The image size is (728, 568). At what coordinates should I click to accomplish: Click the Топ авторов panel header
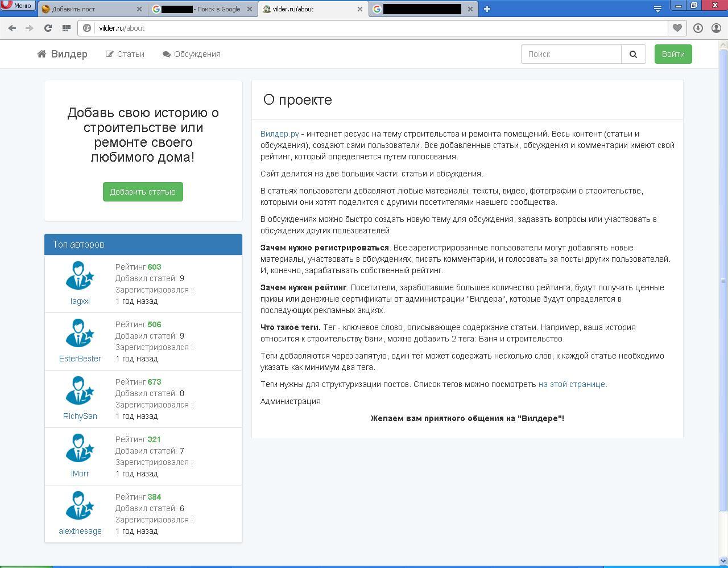[143, 244]
